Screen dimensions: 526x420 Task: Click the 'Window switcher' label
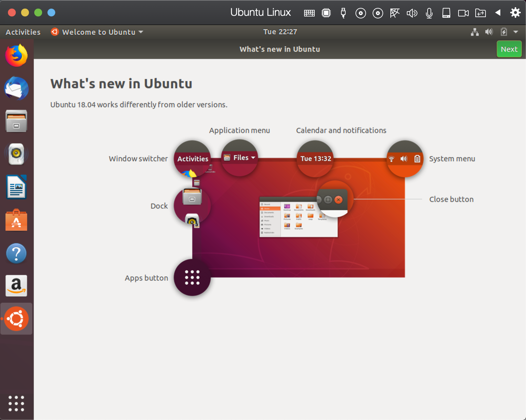coord(138,159)
